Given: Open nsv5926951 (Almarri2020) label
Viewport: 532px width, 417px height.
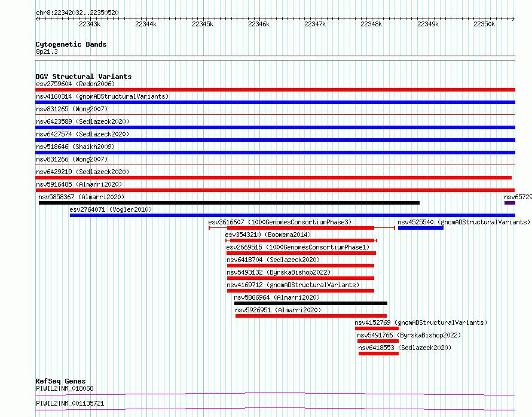Looking at the screenshot, I should tap(278, 310).
